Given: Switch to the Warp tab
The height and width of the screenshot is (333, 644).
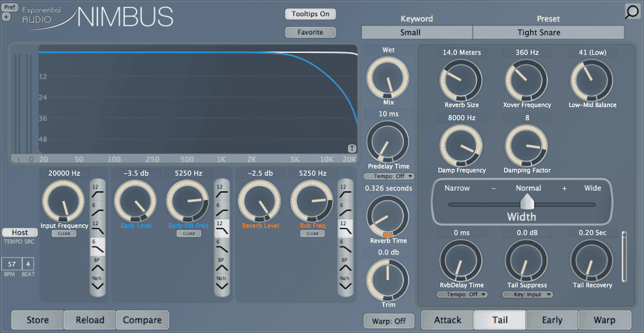Looking at the screenshot, I should (604, 320).
